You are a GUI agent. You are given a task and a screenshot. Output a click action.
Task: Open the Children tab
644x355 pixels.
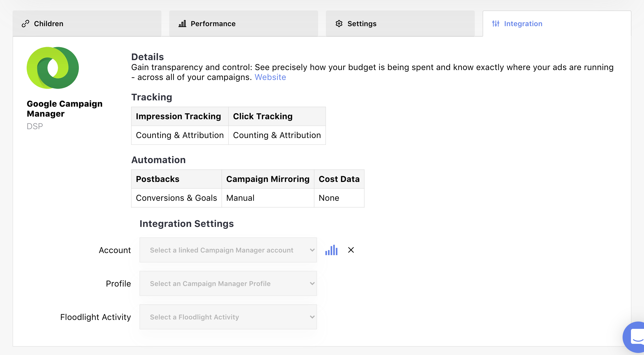point(87,24)
